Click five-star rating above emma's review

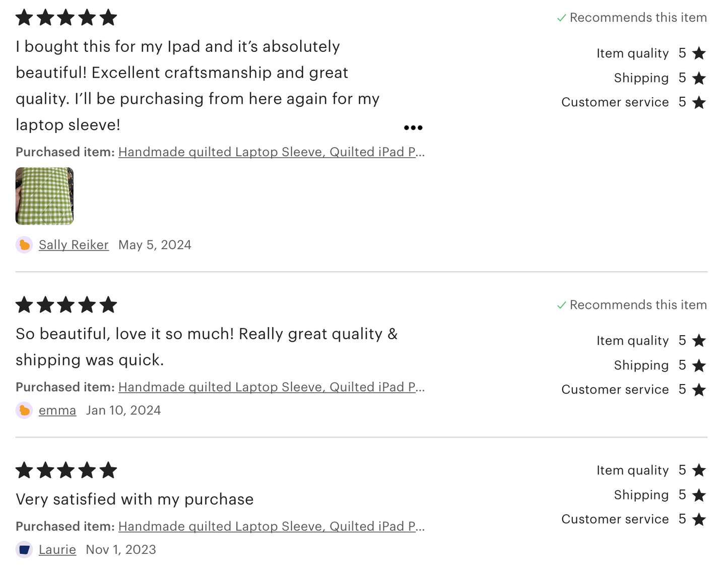point(66,305)
